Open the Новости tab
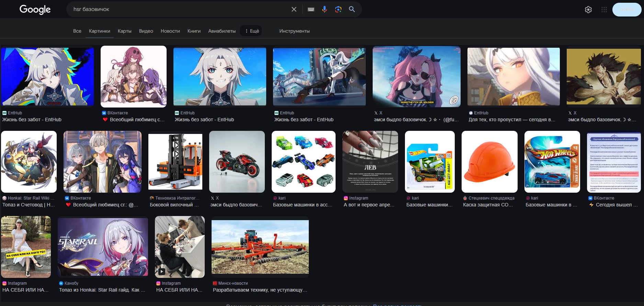 coord(170,31)
